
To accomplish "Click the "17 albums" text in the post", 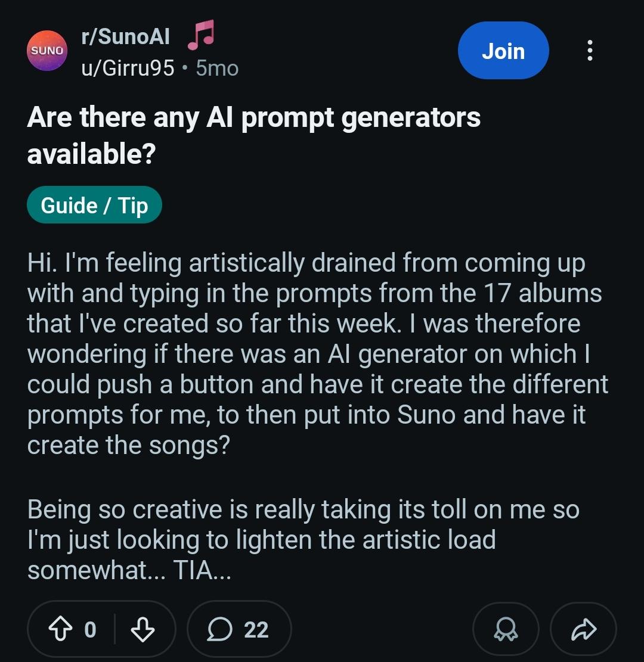I will [541, 293].
